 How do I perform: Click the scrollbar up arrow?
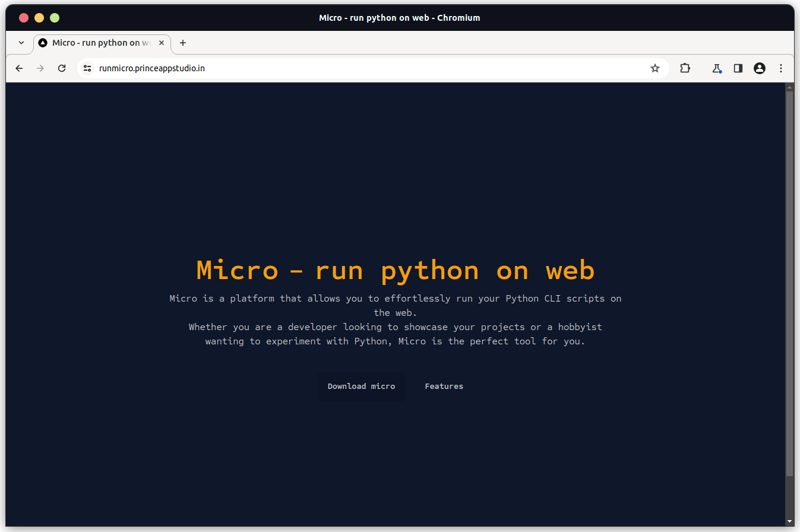789,87
